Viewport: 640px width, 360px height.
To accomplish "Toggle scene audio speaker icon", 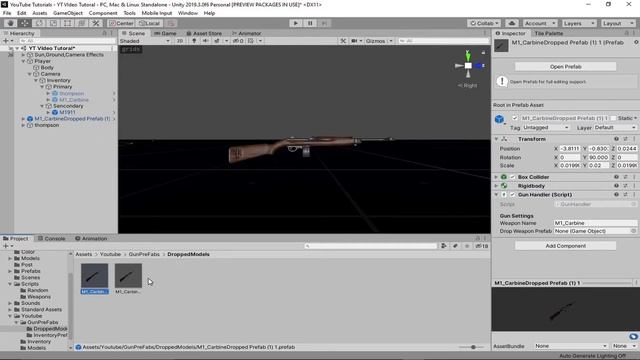I will click(205, 41).
